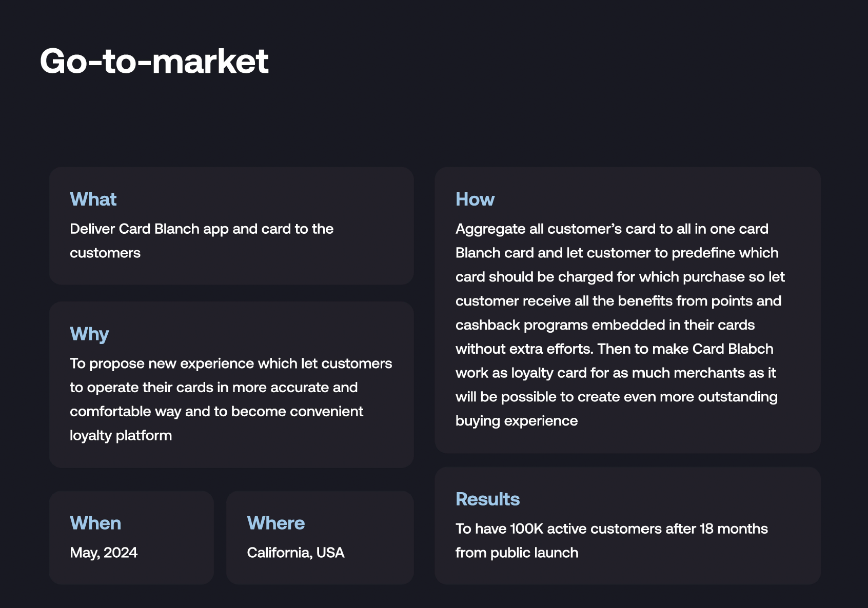Select the What heading
Viewport: 868px width, 608px height.
93,199
